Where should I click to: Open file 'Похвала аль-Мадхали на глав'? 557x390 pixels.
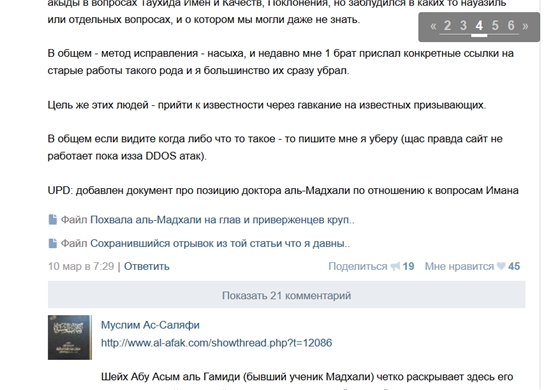(222, 220)
